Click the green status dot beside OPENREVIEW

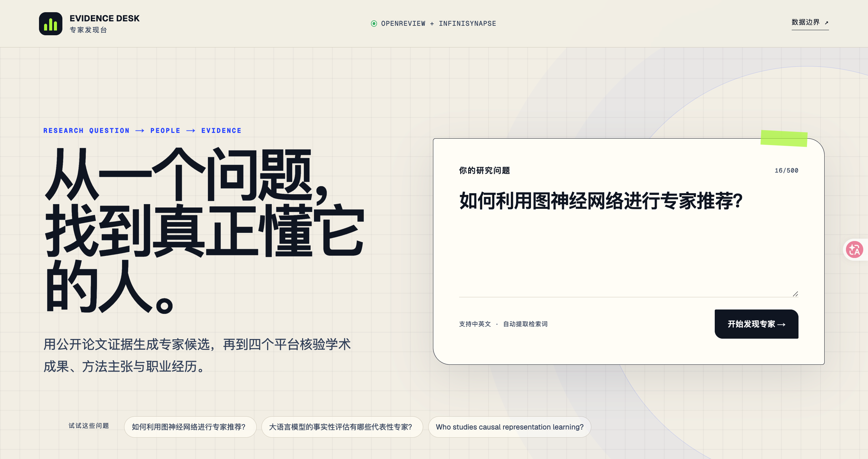374,23
